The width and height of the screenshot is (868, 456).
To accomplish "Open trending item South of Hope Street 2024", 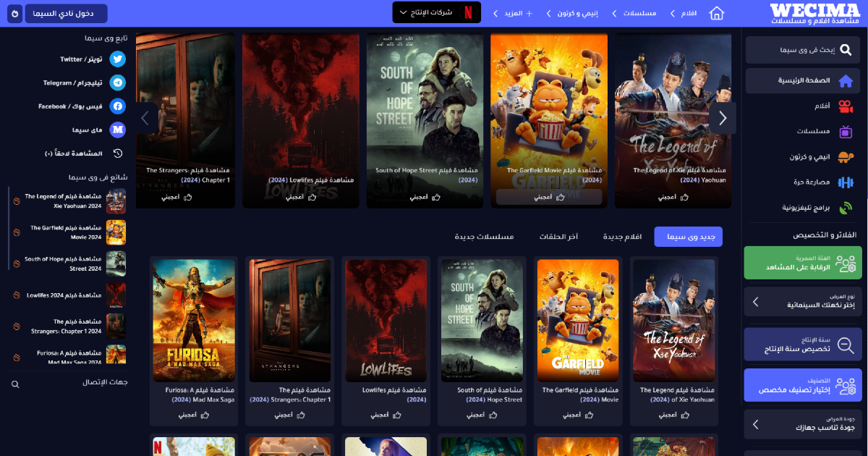I will click(x=71, y=263).
